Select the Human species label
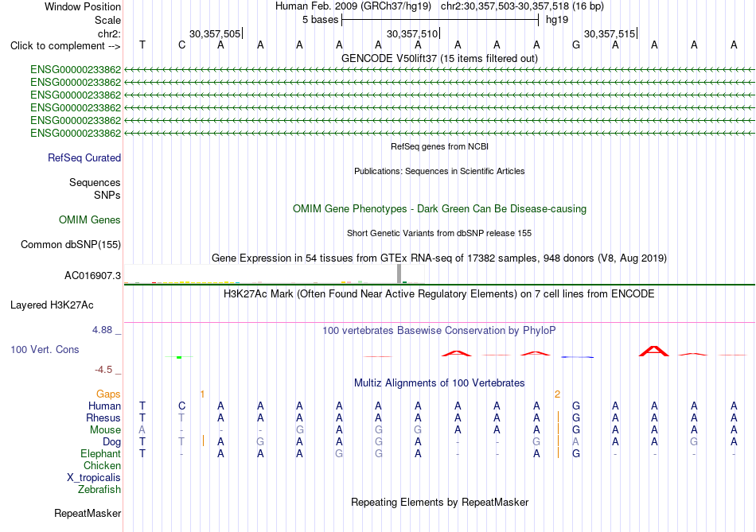 point(104,406)
